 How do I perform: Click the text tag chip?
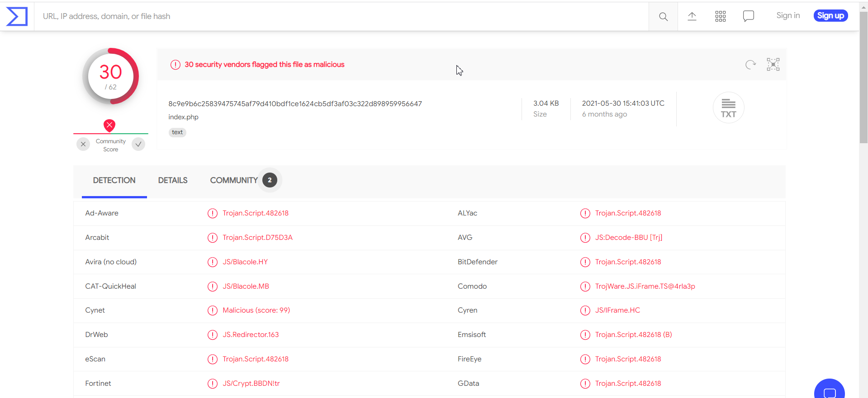(x=177, y=132)
